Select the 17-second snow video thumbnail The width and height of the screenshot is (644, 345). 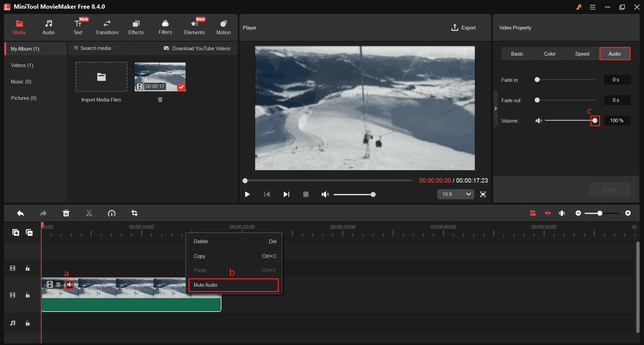point(160,76)
